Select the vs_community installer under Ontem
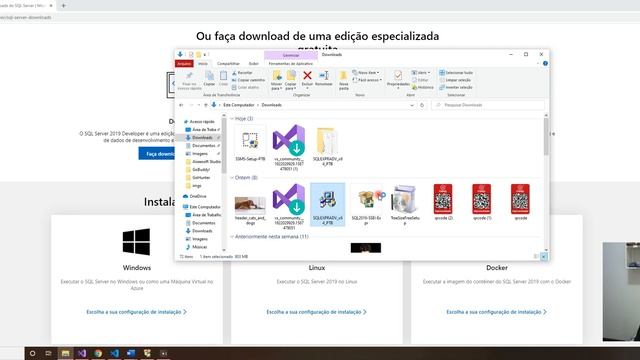Image resolution: width=640 pixels, height=360 pixels. coord(289,207)
